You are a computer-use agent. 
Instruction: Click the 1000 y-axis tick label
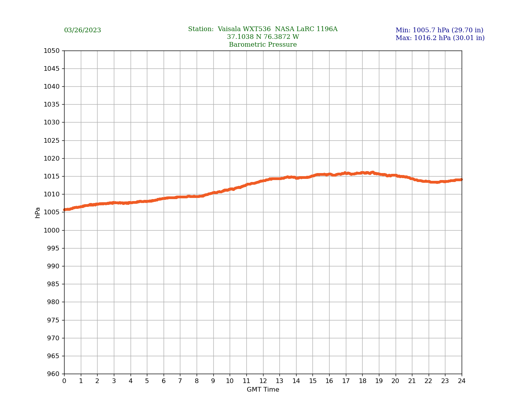52,230
